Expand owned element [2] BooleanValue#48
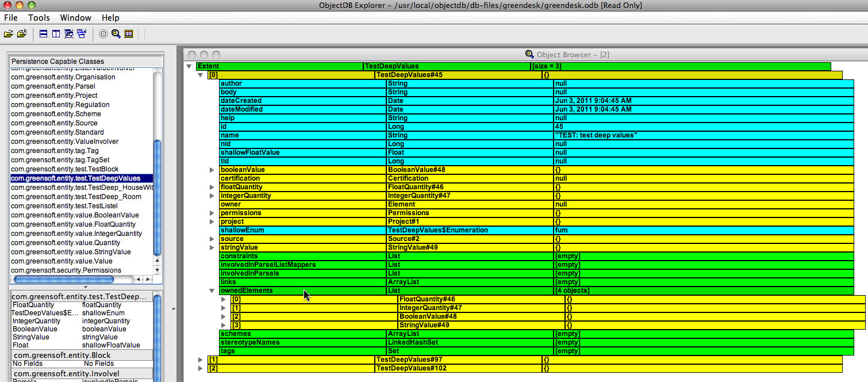This screenshot has width=868, height=382. click(x=223, y=316)
